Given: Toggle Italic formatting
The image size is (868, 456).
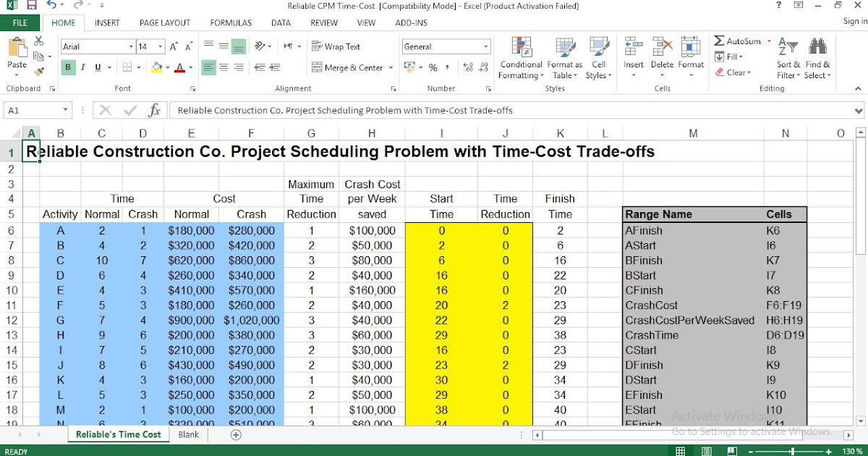Looking at the screenshot, I should (x=82, y=67).
